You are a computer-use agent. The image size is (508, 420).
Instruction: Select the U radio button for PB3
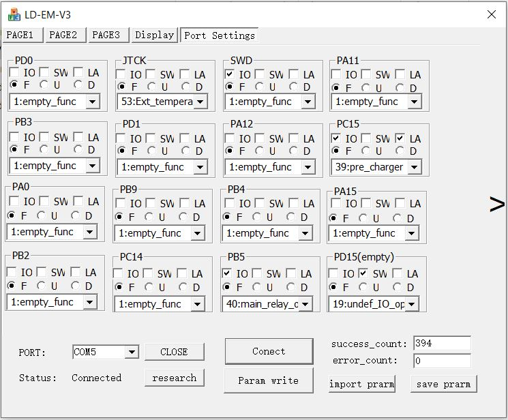pyautogui.click(x=45, y=149)
